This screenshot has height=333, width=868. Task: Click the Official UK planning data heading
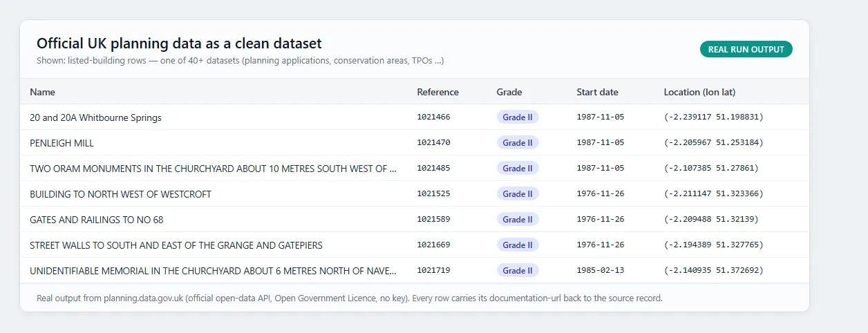179,44
